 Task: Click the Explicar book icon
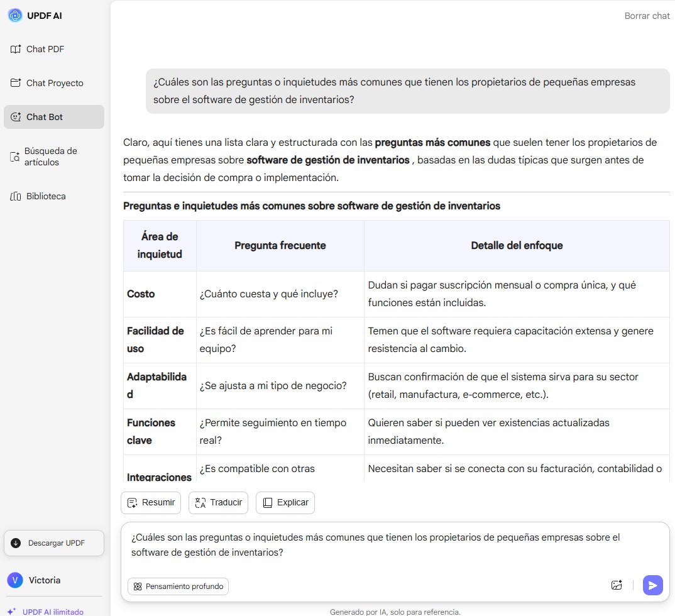point(267,503)
